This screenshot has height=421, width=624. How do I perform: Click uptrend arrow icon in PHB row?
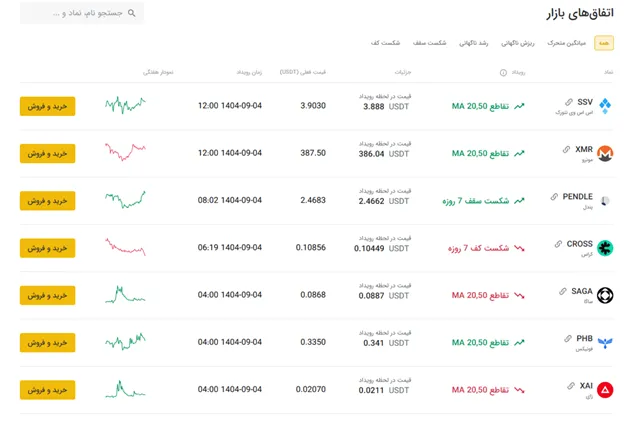tap(519, 343)
